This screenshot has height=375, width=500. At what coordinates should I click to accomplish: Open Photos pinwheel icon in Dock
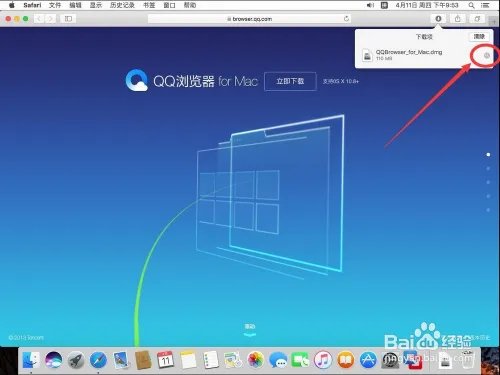tap(256, 360)
